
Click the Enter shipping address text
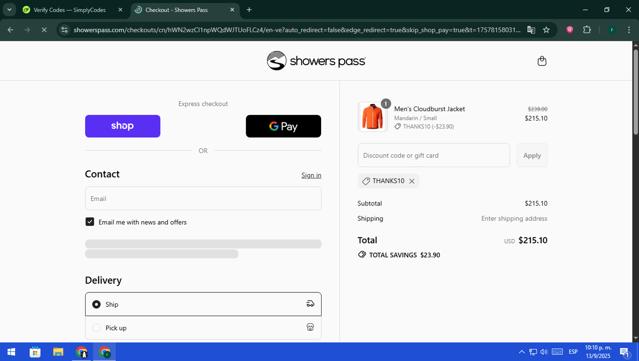click(x=514, y=219)
